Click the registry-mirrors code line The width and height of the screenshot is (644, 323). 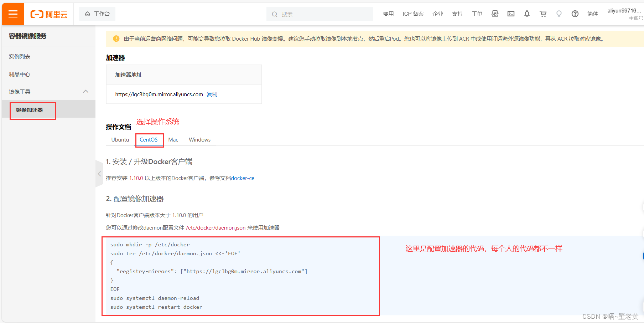pos(212,271)
